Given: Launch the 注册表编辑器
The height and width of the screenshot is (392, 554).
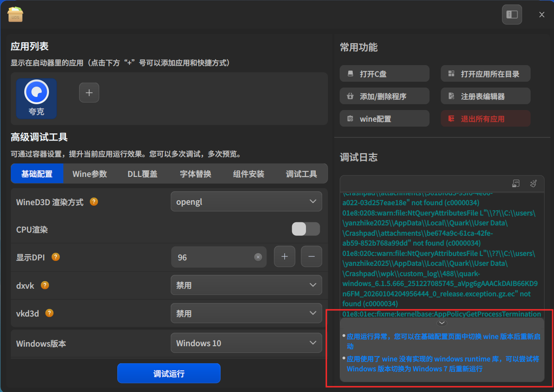Looking at the screenshot, I should (x=486, y=96).
